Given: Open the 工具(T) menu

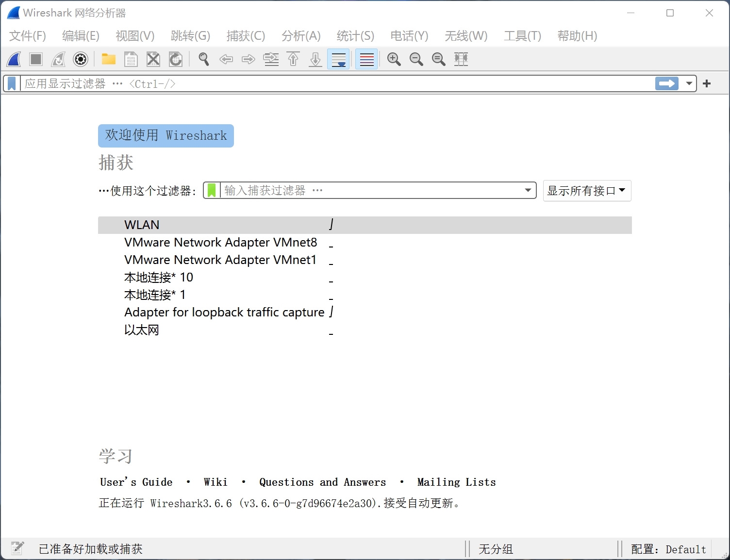Looking at the screenshot, I should 522,36.
